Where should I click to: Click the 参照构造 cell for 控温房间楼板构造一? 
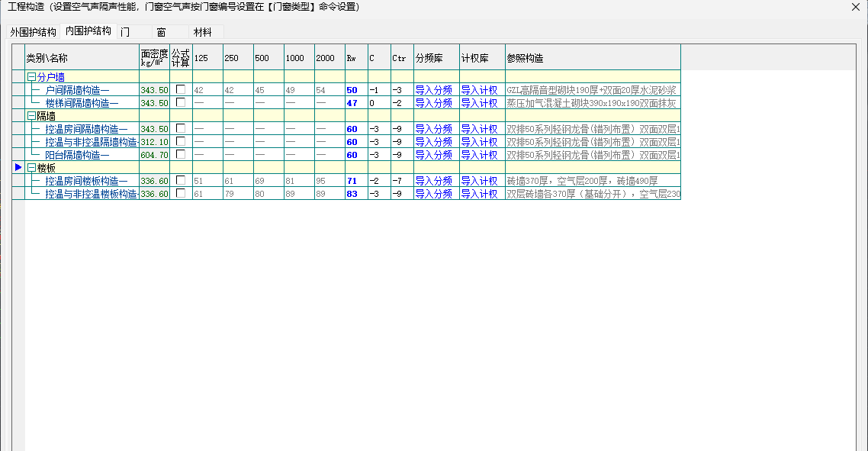(x=592, y=181)
